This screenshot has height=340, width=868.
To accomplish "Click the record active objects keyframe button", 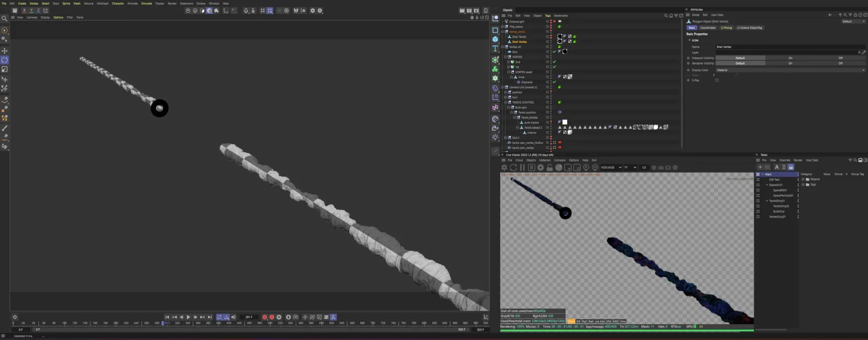I will (x=264, y=317).
